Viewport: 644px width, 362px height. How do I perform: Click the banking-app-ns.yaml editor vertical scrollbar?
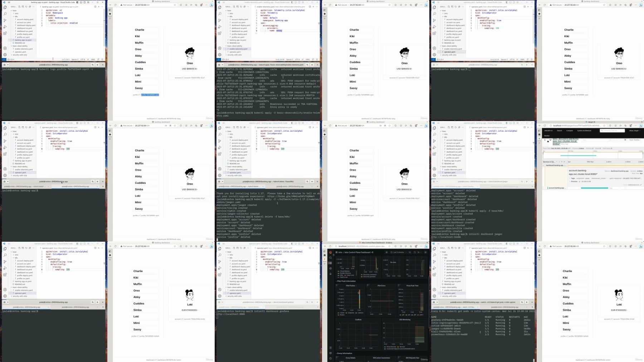pyautogui.click(x=104, y=27)
